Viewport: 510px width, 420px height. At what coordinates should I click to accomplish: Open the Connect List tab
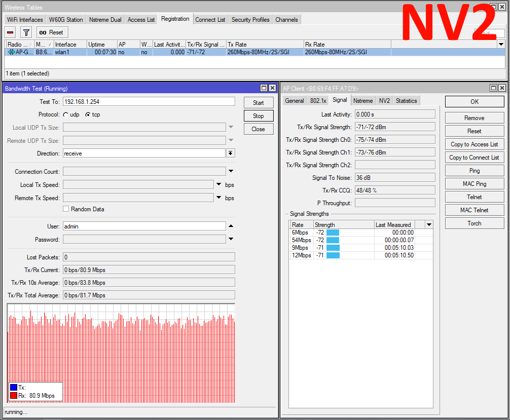(210, 19)
